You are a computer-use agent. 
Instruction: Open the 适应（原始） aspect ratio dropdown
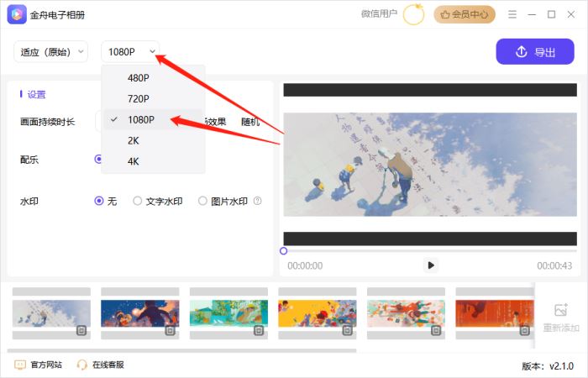point(50,51)
